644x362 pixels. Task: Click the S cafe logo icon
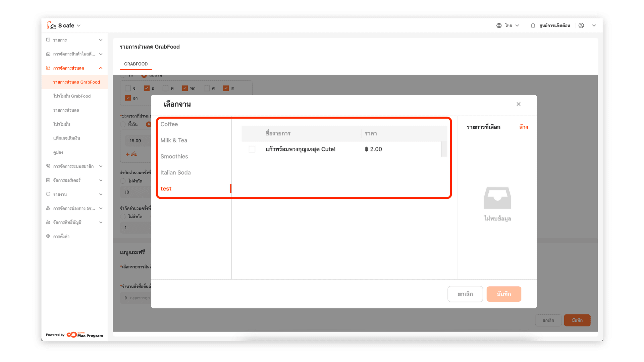click(51, 25)
